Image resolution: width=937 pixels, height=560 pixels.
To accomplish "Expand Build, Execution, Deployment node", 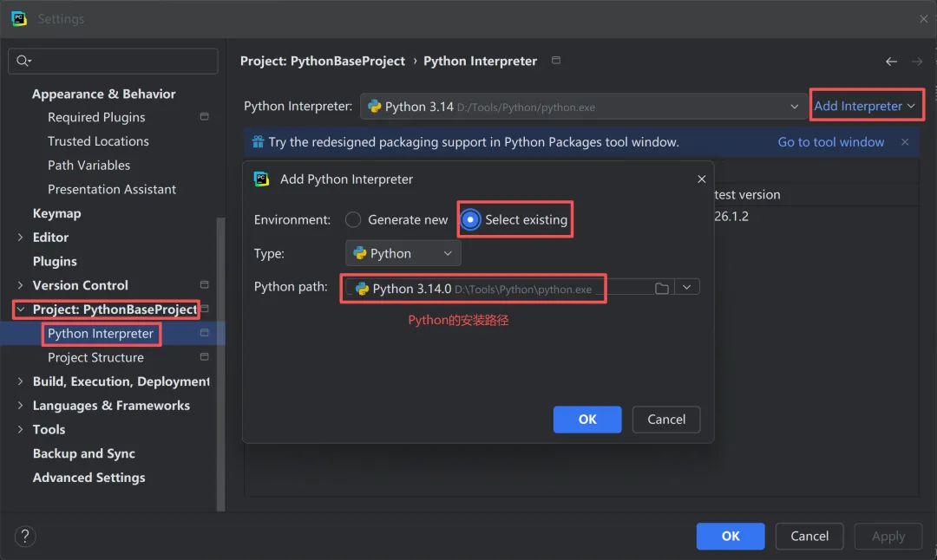I will pos(20,381).
